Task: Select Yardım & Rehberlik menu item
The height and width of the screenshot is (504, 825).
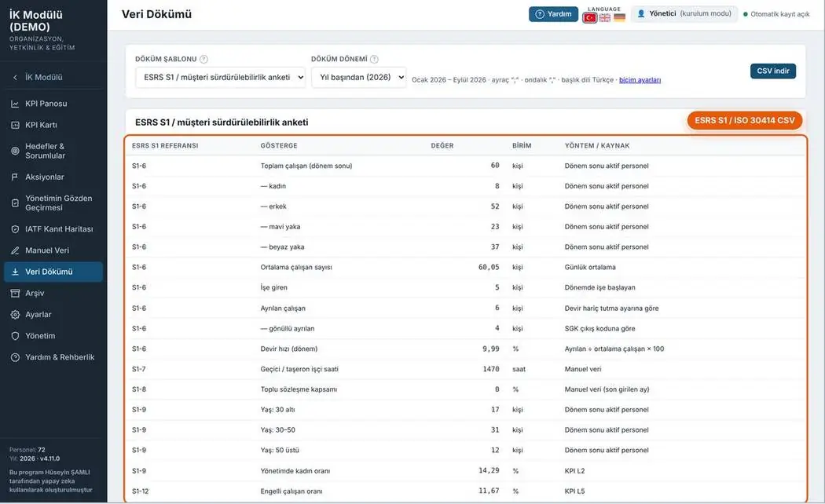Action: 53,357
